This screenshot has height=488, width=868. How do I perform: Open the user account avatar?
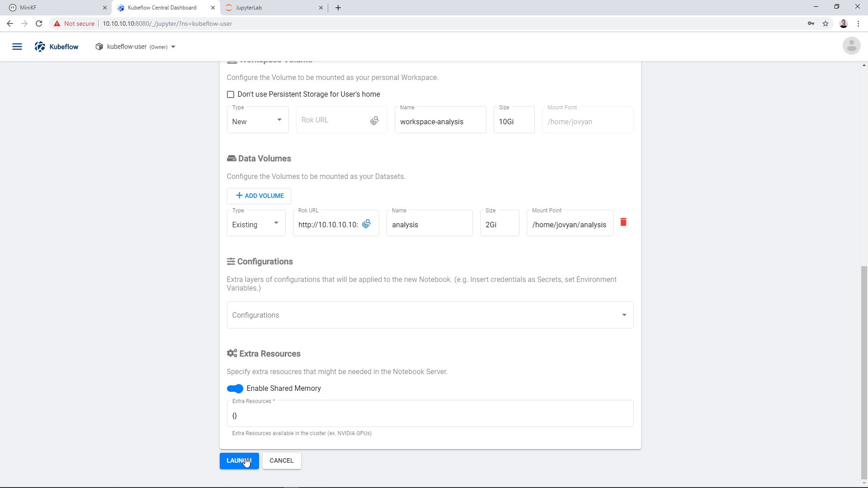(851, 46)
